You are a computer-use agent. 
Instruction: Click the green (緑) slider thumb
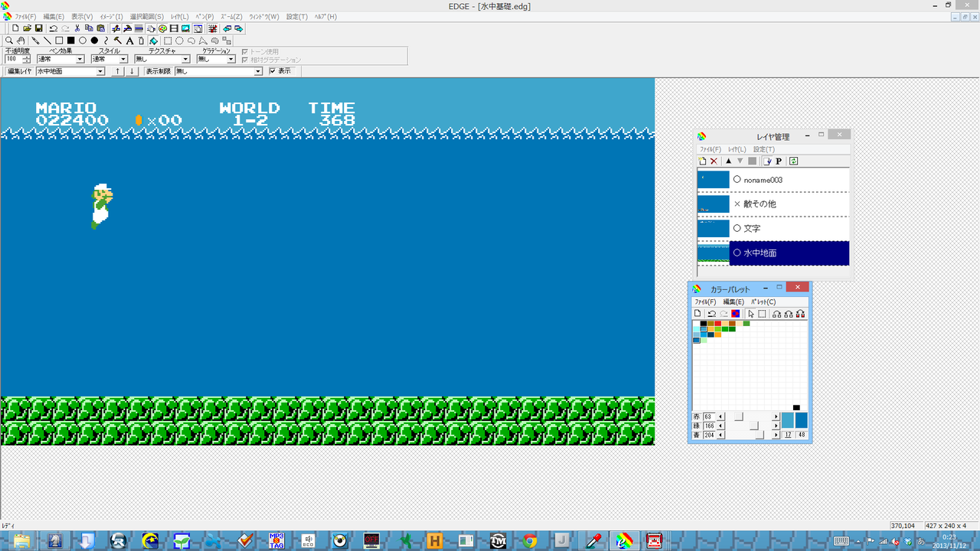point(754,425)
